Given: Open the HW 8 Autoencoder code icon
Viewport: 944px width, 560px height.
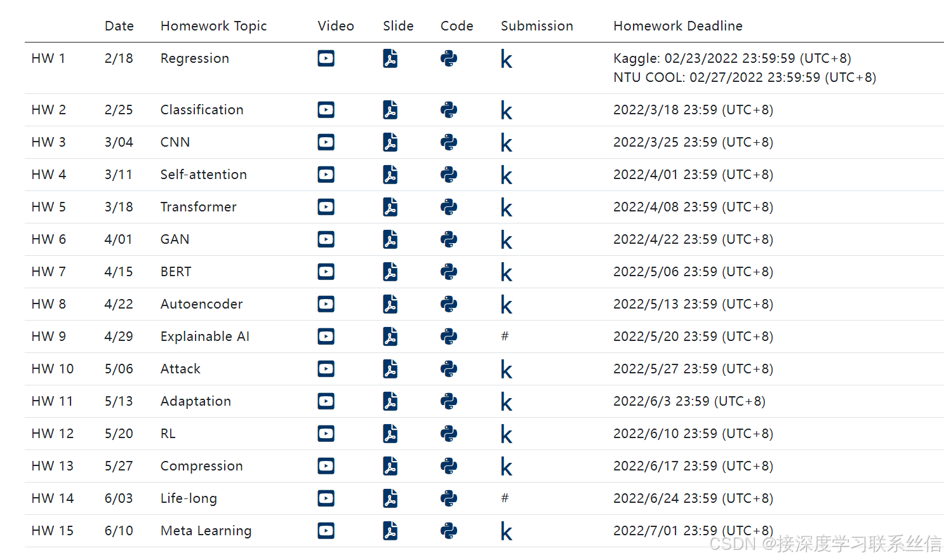Looking at the screenshot, I should click(449, 304).
